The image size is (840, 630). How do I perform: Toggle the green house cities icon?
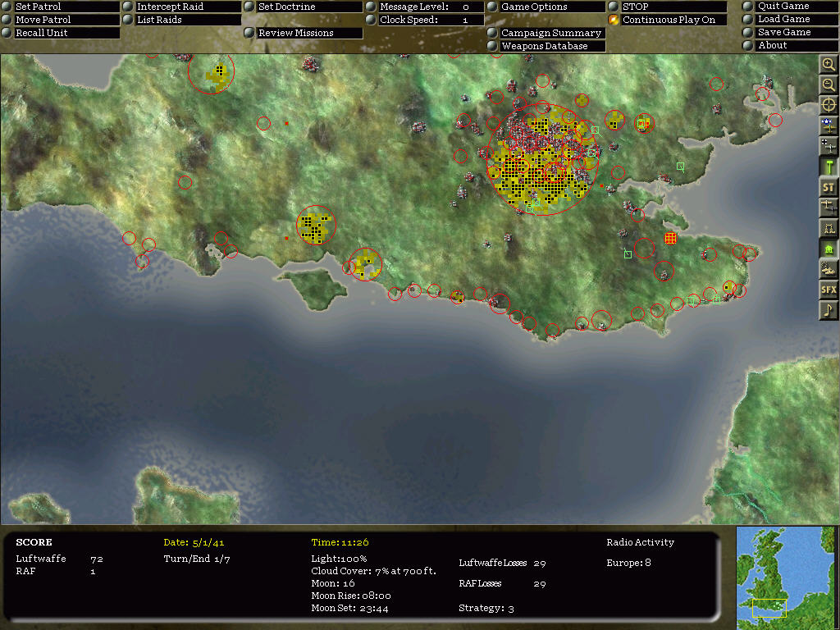coord(829,249)
